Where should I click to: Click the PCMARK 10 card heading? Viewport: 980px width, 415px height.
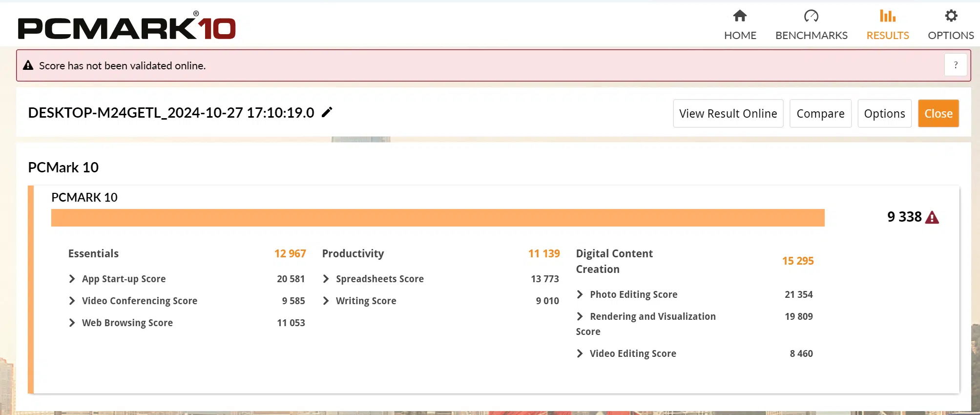click(x=84, y=197)
